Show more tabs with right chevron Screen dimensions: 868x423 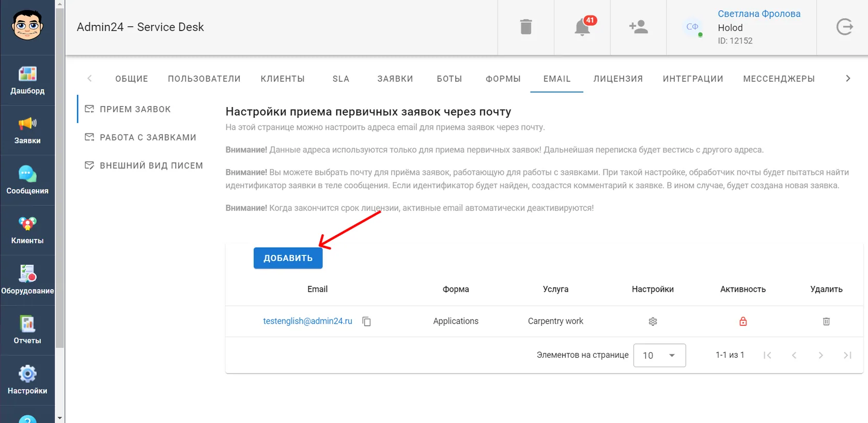(x=848, y=79)
